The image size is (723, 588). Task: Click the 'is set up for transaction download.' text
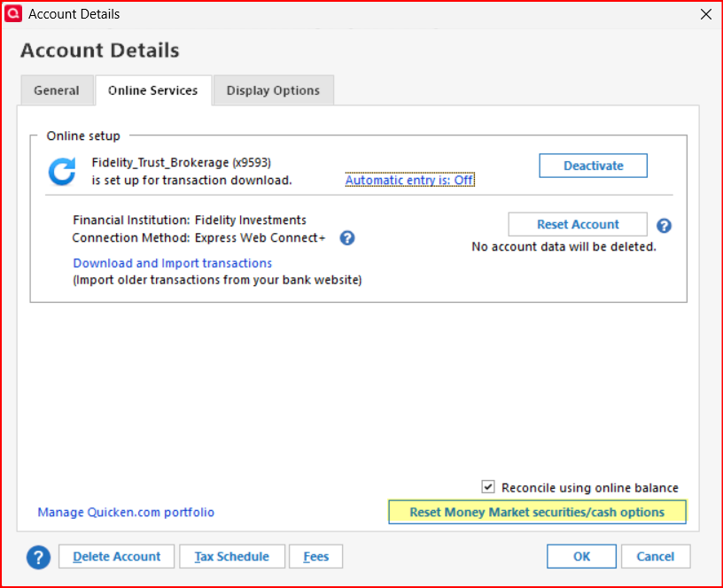[191, 180]
